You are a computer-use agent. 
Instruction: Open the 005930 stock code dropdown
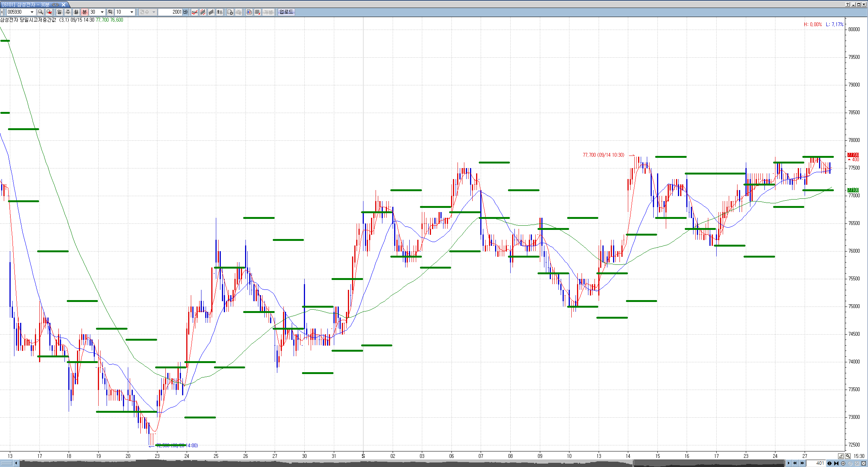[x=32, y=12]
